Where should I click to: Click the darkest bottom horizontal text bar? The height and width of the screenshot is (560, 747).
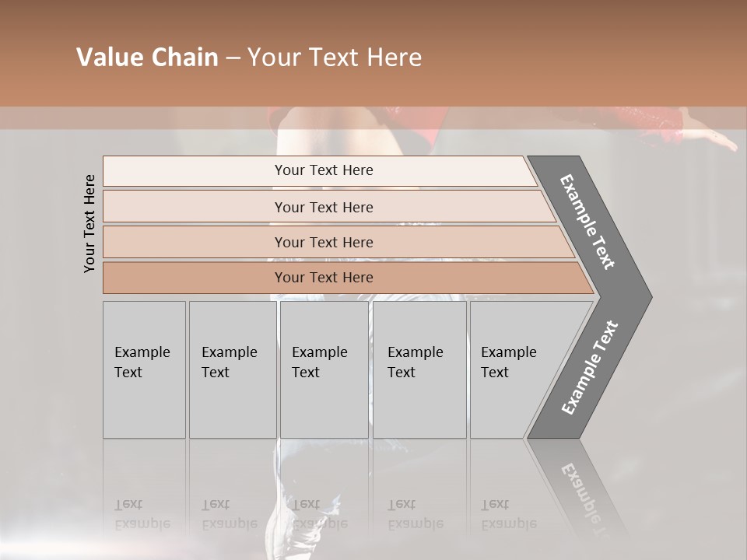pos(323,278)
